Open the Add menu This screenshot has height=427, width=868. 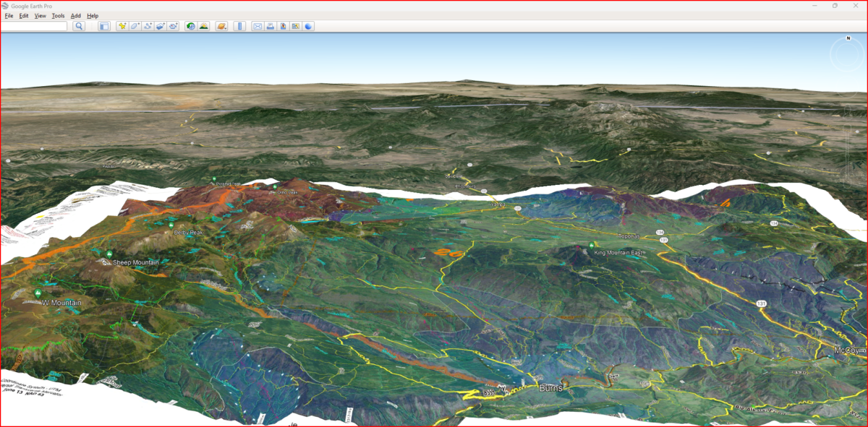click(x=75, y=15)
